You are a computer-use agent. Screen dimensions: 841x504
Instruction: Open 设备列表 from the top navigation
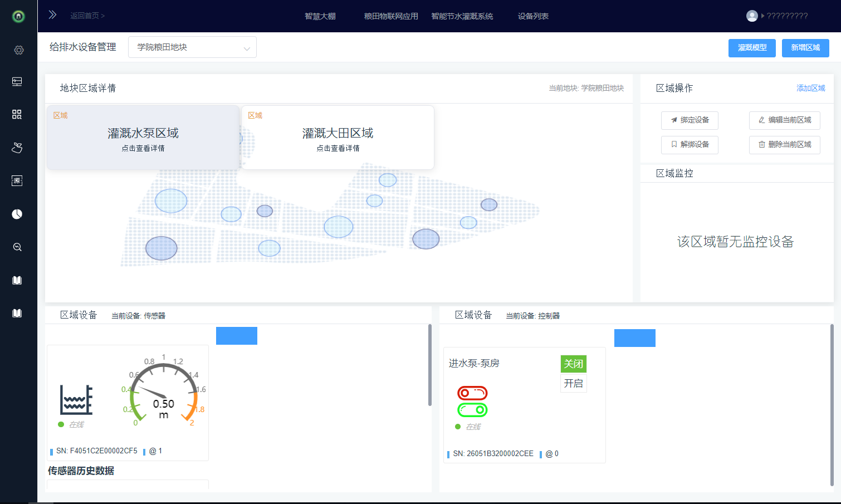click(x=532, y=16)
